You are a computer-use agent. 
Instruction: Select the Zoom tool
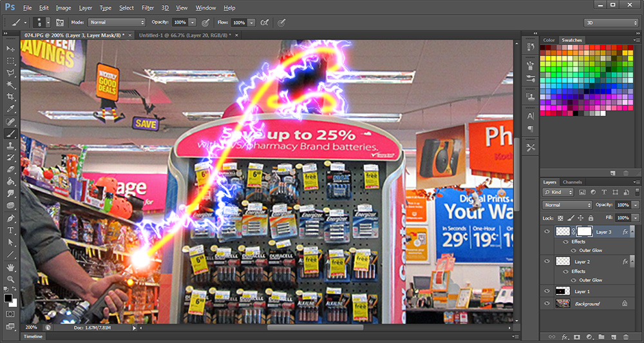coord(10,279)
